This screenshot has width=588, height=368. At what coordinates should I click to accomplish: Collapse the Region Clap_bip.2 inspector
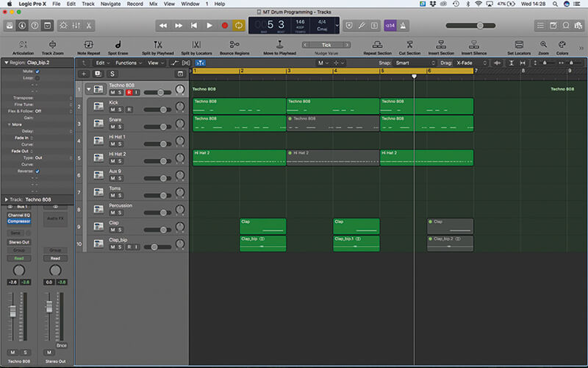point(6,63)
